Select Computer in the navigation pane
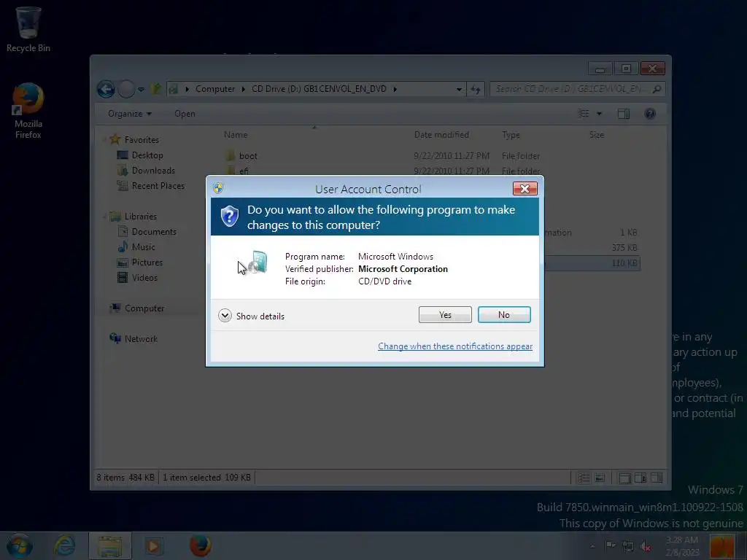This screenshot has height=560, width=747. (x=144, y=308)
